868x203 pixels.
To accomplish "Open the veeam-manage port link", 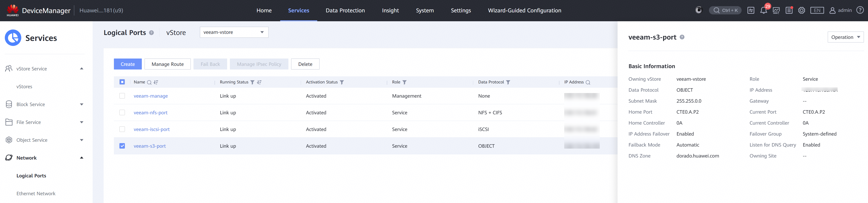I will point(151,96).
